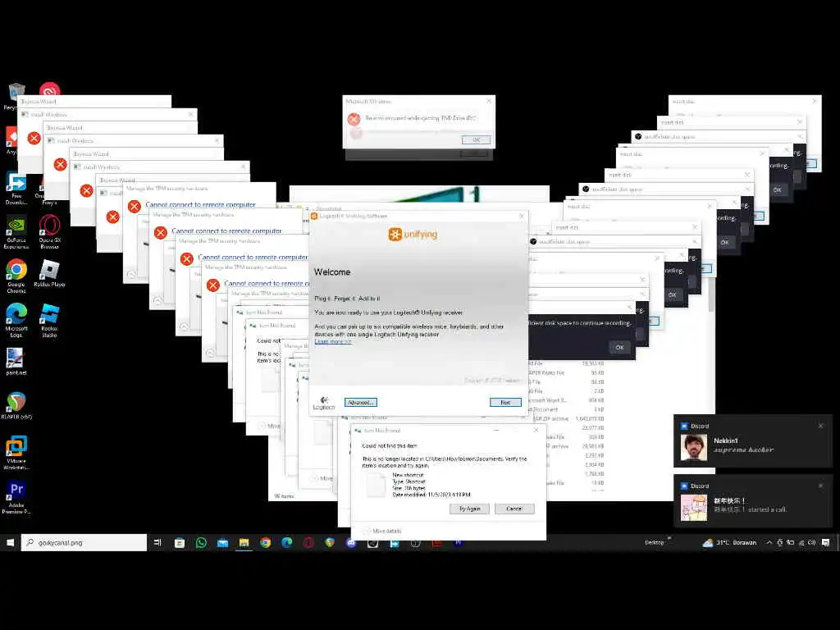The width and height of the screenshot is (840, 630).
Task: Switch to Chrome on the taskbar
Action: pyautogui.click(x=266, y=543)
